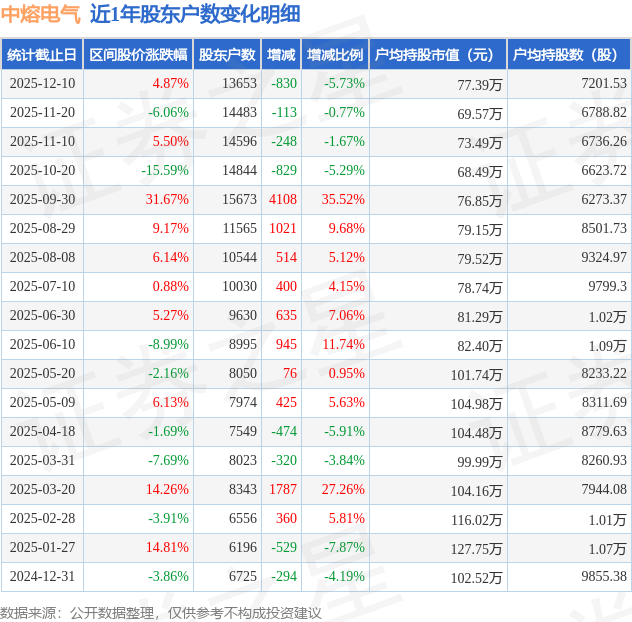Click shareholder count 10030
Screen dimensions: 632x622
(x=239, y=287)
